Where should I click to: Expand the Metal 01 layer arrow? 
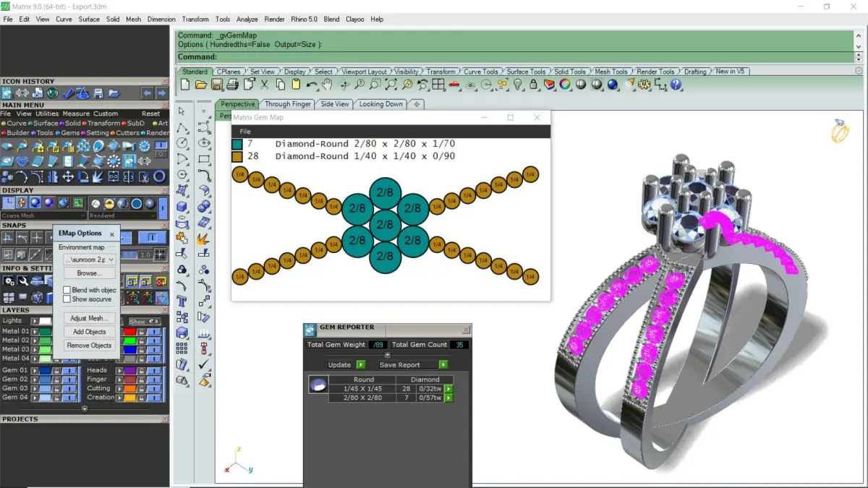(35, 331)
